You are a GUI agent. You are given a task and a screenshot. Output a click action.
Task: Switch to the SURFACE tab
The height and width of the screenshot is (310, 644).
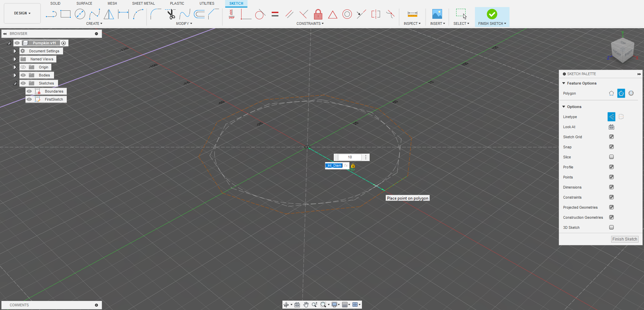pos(84,3)
